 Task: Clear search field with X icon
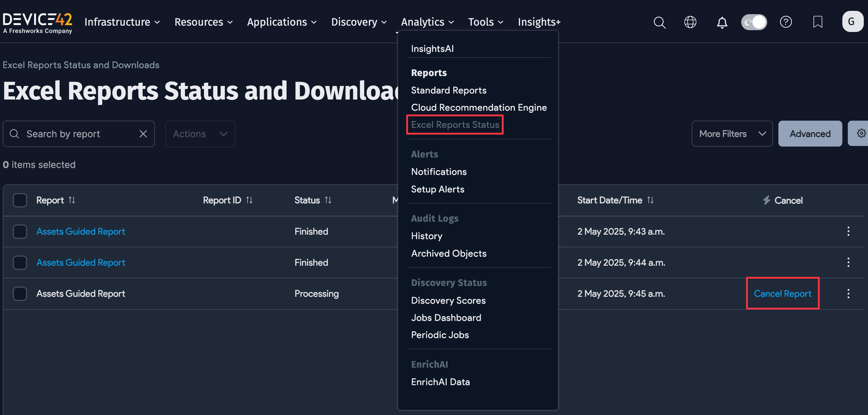pos(143,134)
